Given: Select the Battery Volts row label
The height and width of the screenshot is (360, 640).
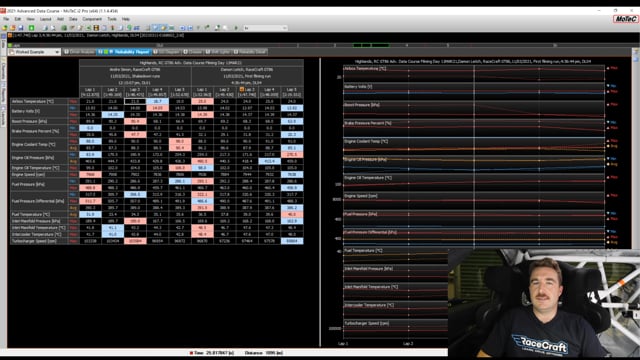Looking at the screenshot, I should coord(39,111).
